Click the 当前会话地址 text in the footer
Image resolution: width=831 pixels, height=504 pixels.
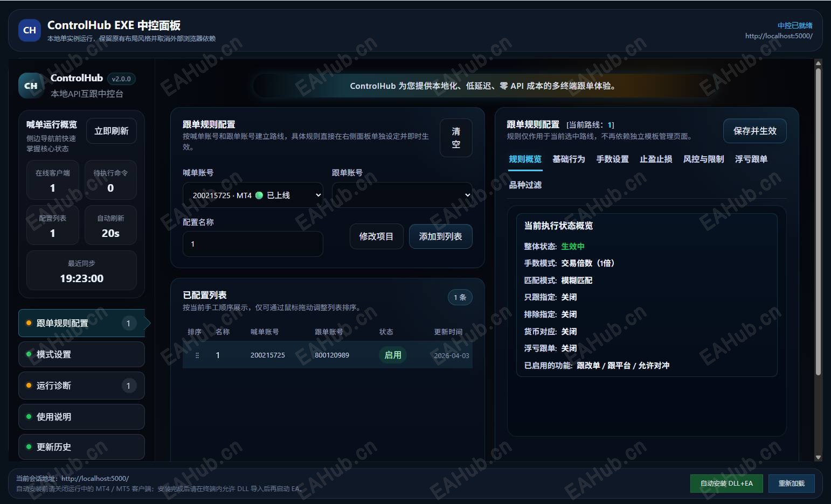click(73, 478)
